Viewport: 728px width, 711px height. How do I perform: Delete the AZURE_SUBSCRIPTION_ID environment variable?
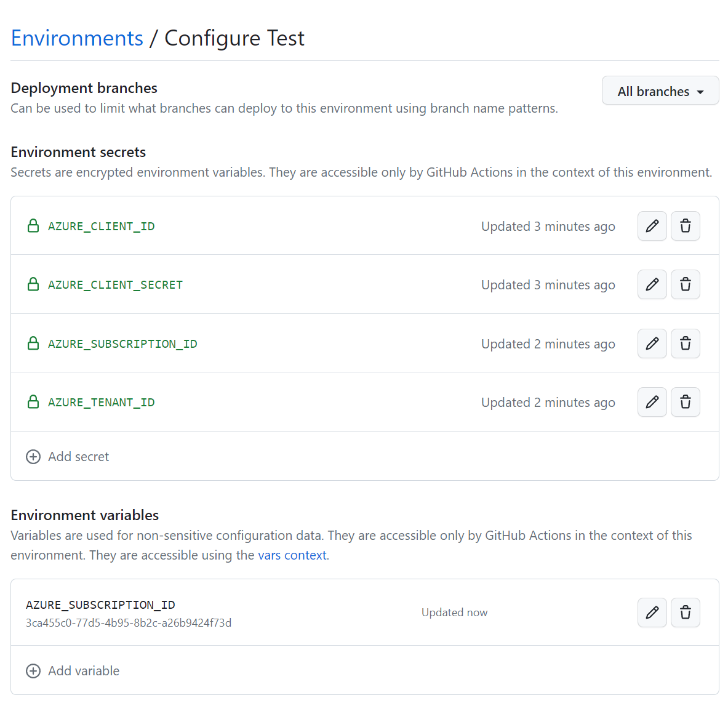[686, 613]
